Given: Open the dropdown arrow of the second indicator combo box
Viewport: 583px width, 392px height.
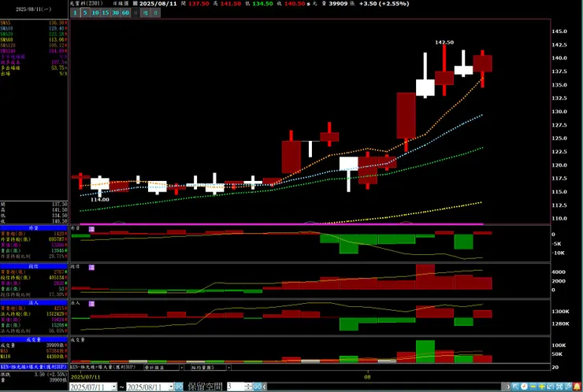Looking at the screenshot, I should 228,368.
